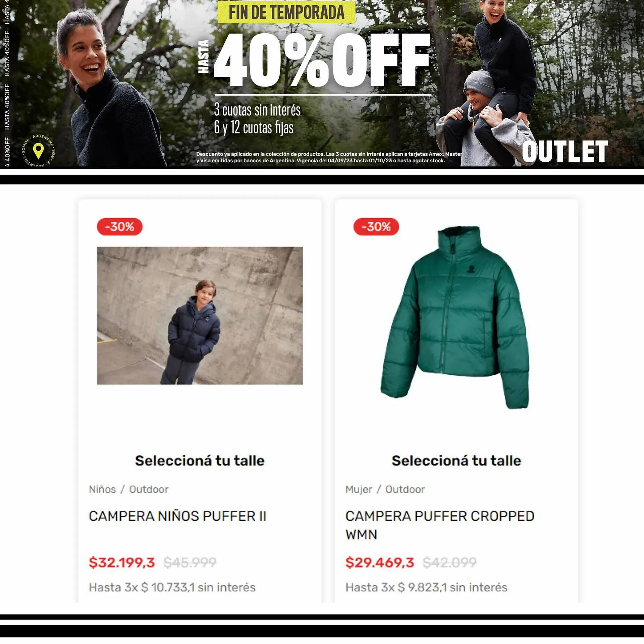Click the -30% badge on cropped puffer
644x644 pixels.
[376, 226]
